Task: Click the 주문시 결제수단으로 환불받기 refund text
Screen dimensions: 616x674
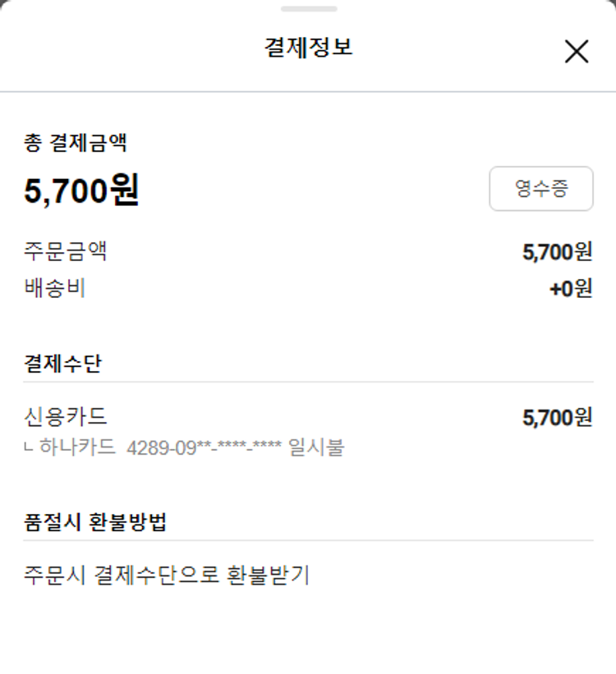Action: tap(167, 575)
